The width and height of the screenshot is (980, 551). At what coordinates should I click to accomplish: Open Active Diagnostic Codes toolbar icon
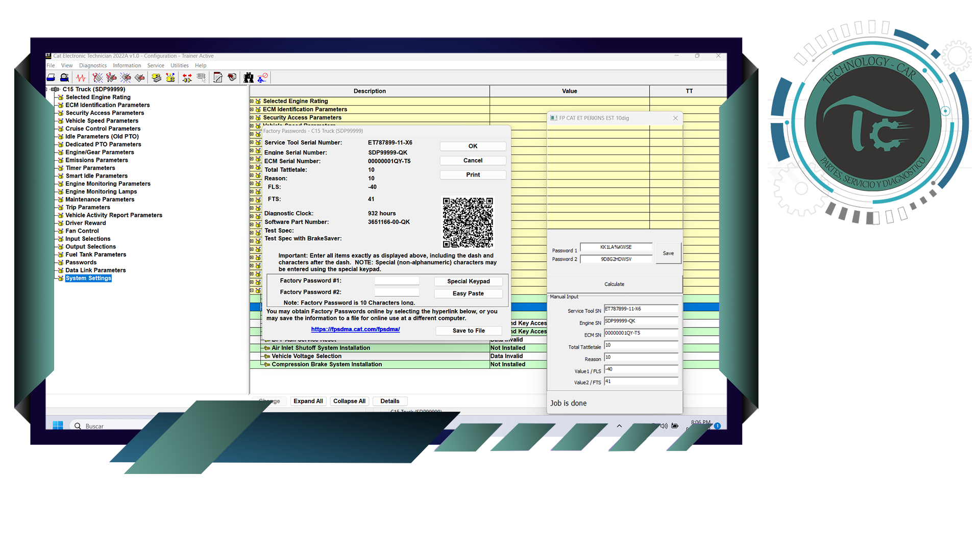click(98, 78)
